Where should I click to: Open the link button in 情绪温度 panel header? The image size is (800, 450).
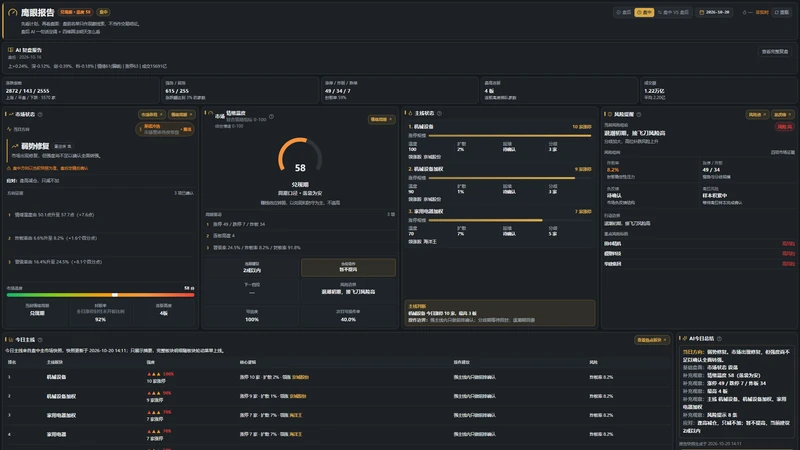(382, 119)
